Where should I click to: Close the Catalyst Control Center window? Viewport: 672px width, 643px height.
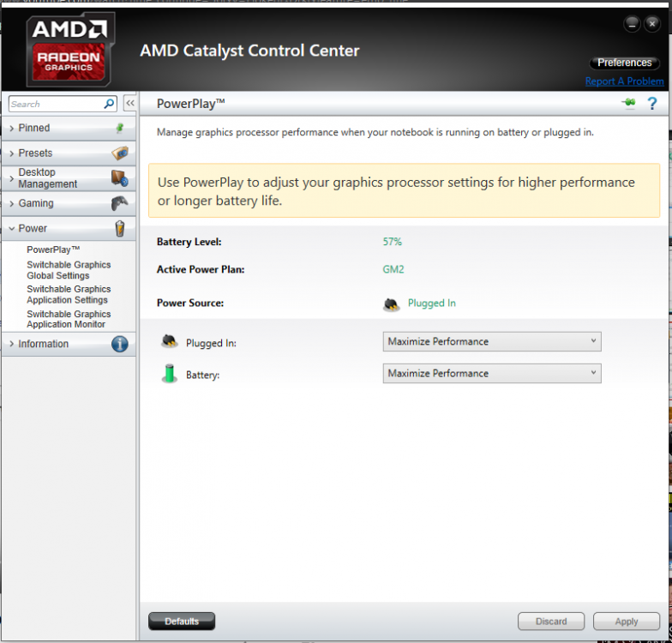(651, 24)
